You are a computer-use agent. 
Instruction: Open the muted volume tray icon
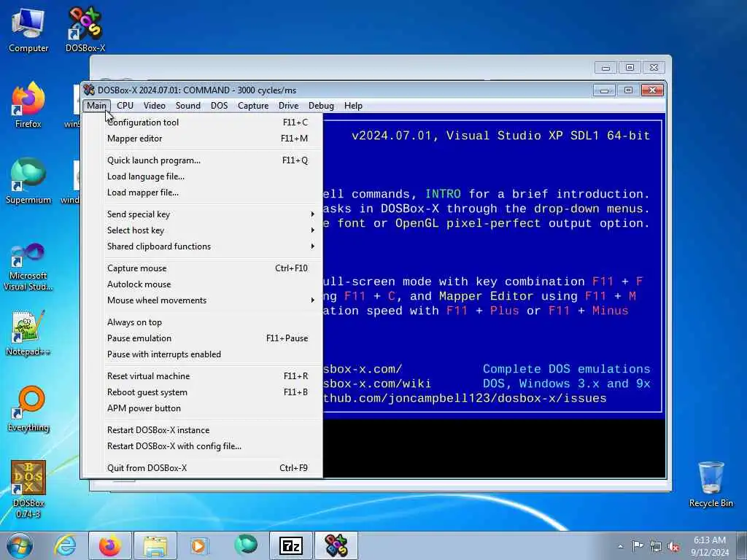pos(673,547)
